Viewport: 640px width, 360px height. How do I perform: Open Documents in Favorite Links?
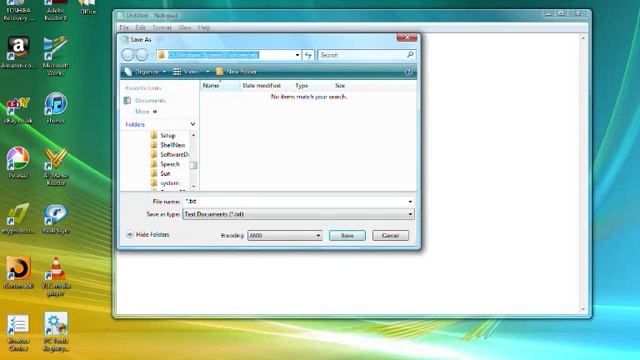150,100
